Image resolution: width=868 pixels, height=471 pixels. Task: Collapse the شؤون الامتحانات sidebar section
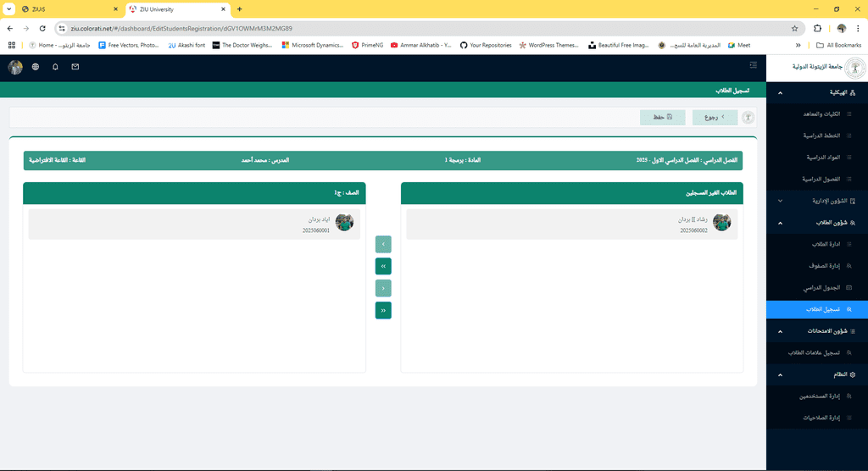point(817,331)
